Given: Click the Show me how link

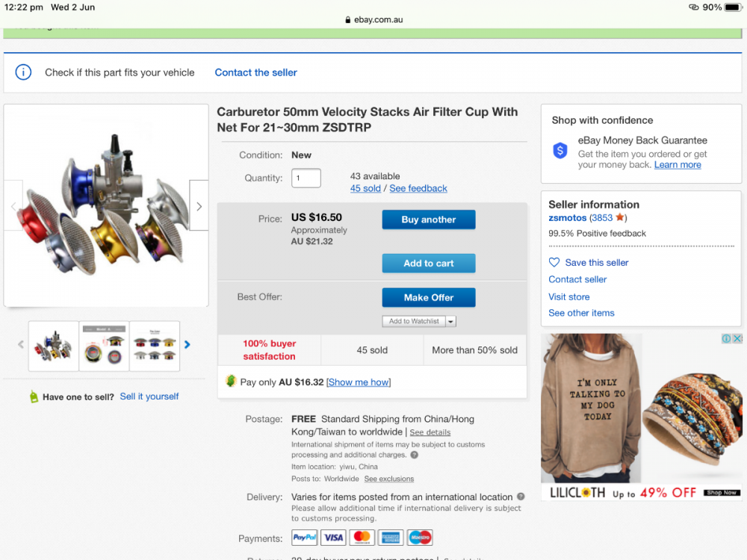Looking at the screenshot, I should [359, 382].
